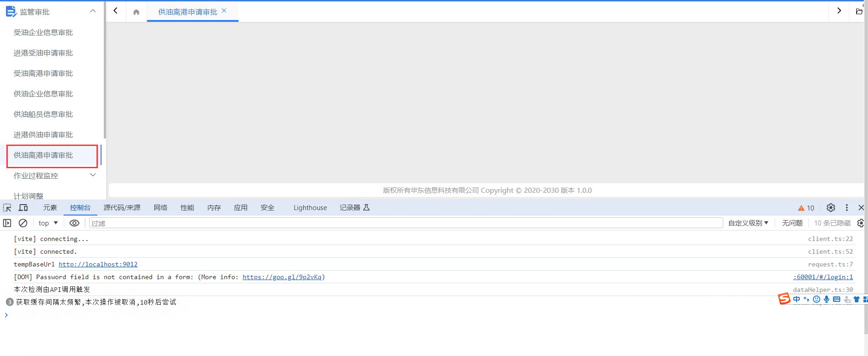This screenshot has width=868, height=356.
Task: Open console settings gear icon
Action: click(x=861, y=223)
